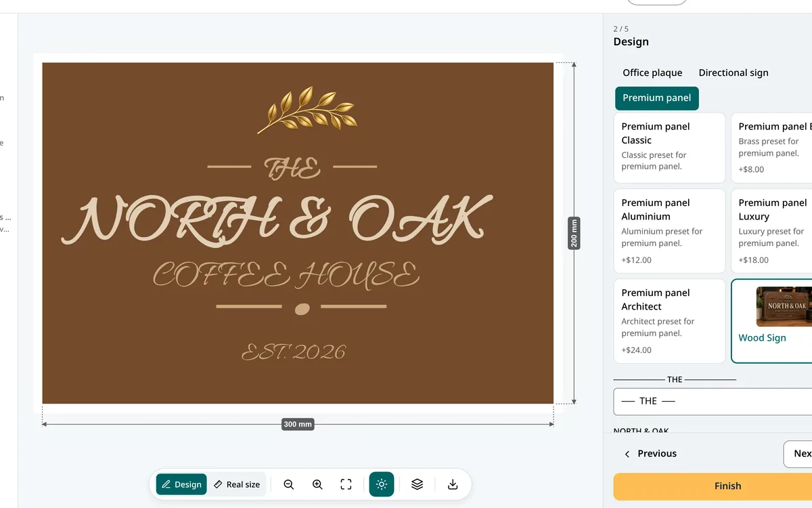Choose the Brass preset card priced +$8.00
Viewport: 812px width, 508px height.
[771, 148]
